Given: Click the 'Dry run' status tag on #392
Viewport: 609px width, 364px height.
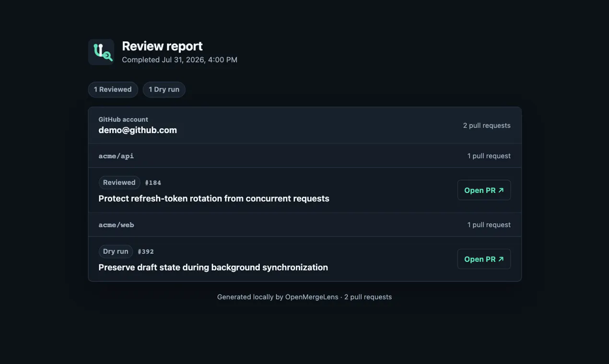Looking at the screenshot, I should pos(116,251).
